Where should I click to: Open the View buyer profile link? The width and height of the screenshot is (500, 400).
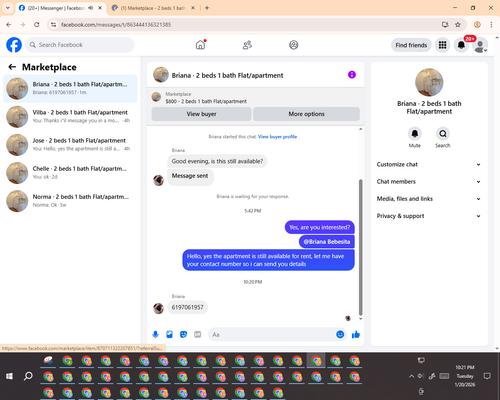tap(277, 137)
